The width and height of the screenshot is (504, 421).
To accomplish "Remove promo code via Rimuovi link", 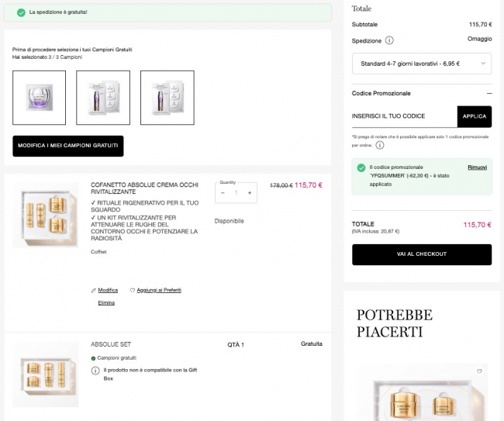I will tap(477, 167).
